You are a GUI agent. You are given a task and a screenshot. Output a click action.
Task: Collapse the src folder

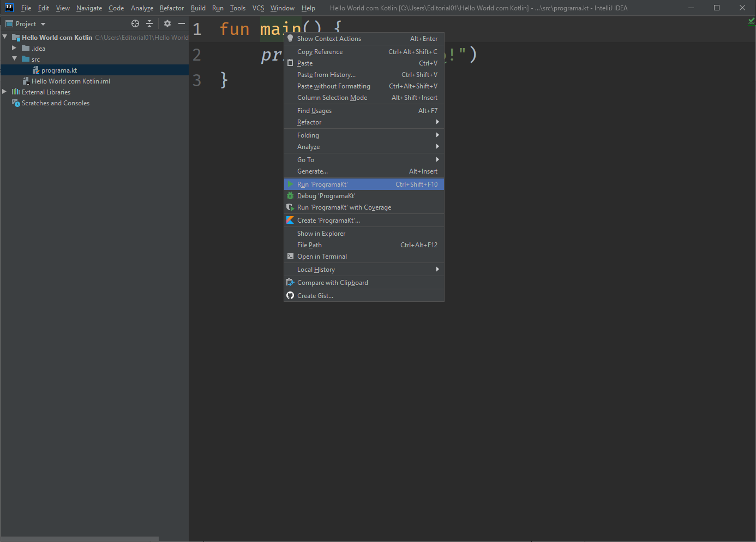pos(14,59)
